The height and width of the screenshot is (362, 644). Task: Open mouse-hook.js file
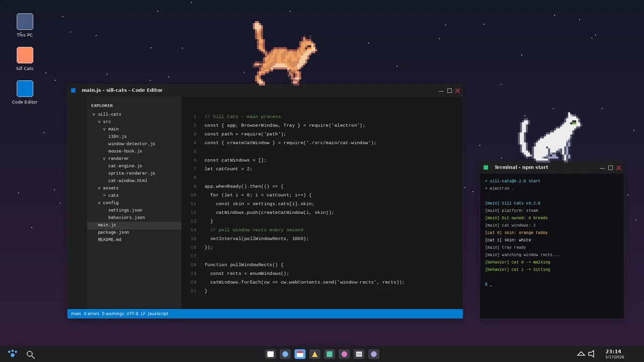(134, 151)
